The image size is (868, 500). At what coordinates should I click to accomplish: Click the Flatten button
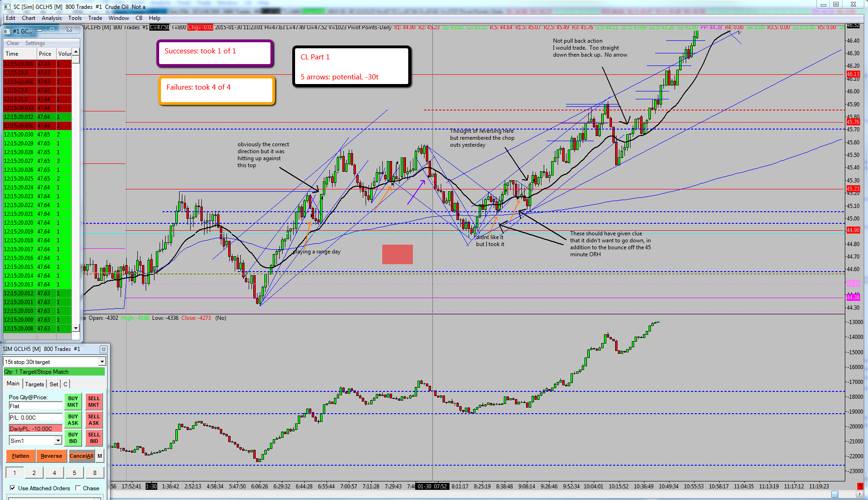(20, 456)
